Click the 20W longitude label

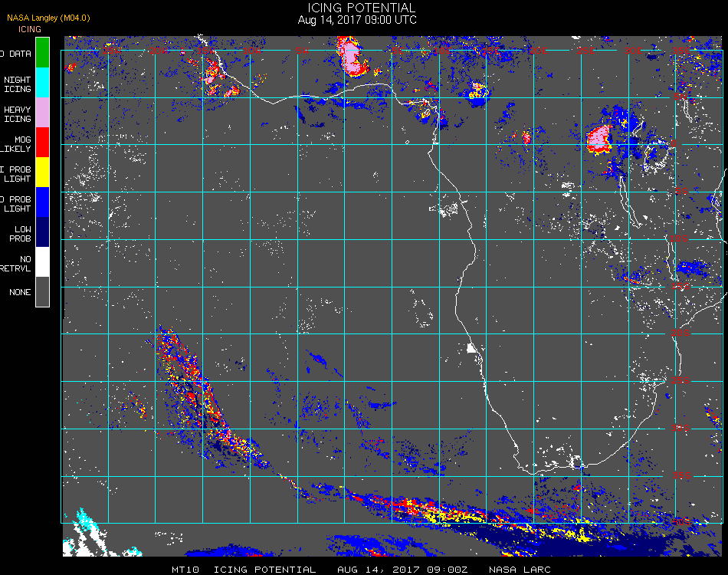[159, 50]
